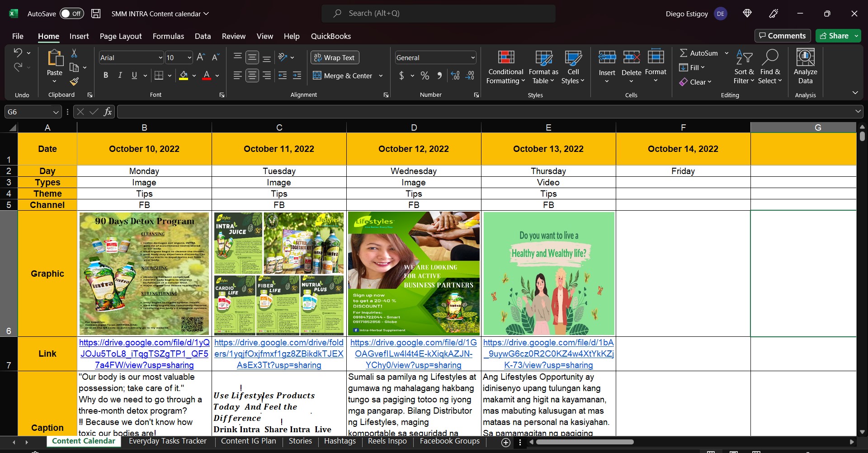Click the green Share button
This screenshot has width=868, height=453.
pos(834,36)
